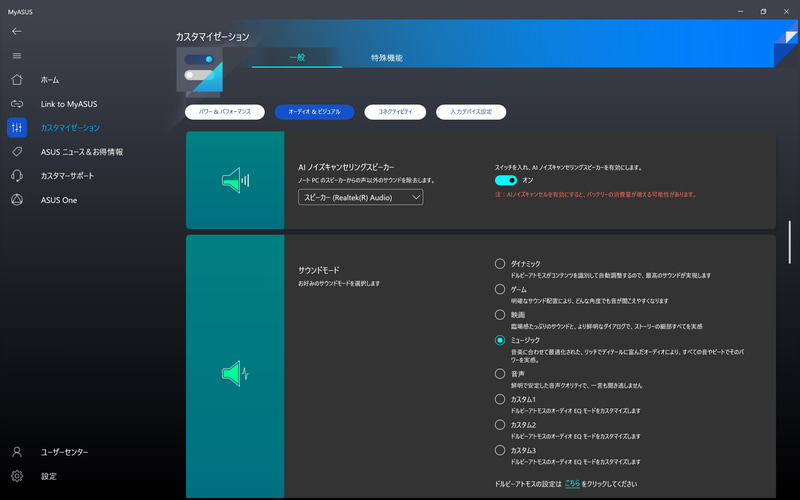This screenshot has width=800, height=500.
Task: Select オーディオ & ビジュアル category button
Action: tap(314, 112)
